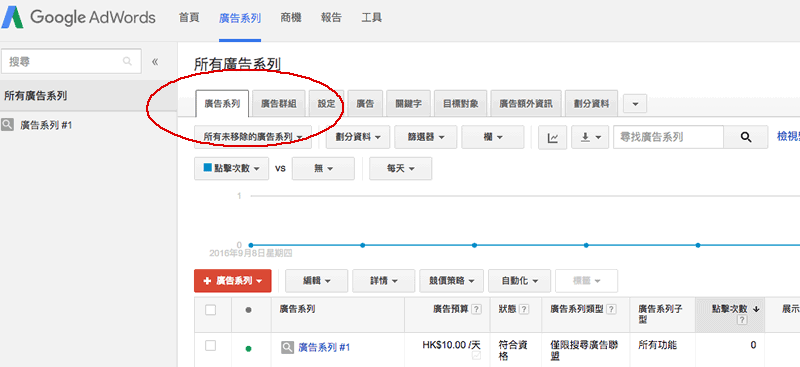This screenshot has width=800, height=367.
Task: Open the 標籤 dropdown
Action: [587, 281]
